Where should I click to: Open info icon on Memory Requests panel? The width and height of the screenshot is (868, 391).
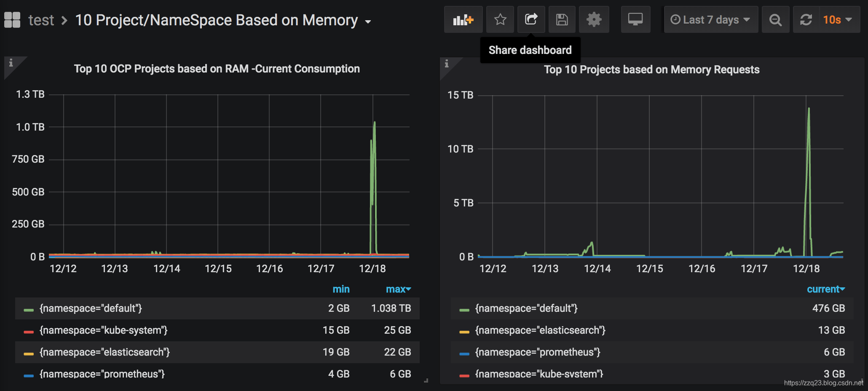[447, 64]
